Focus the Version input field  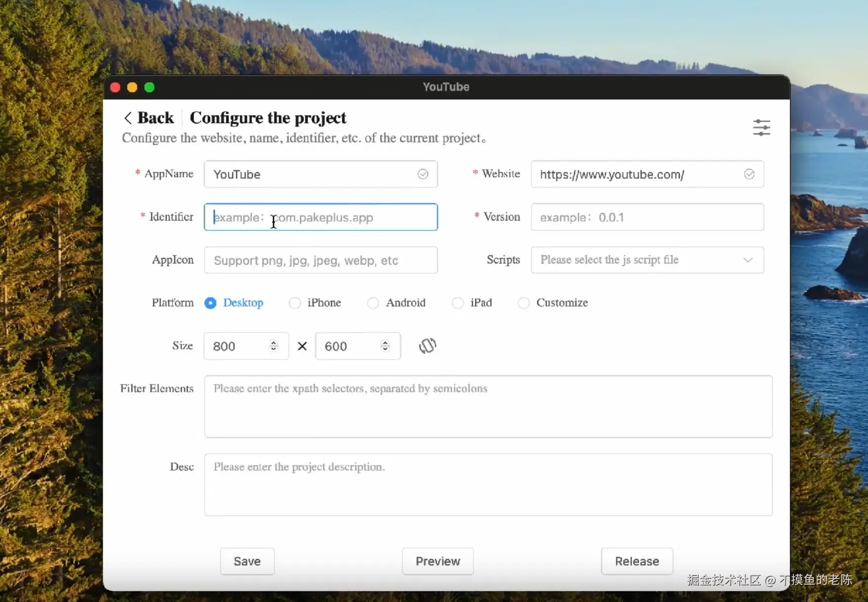[x=647, y=217]
